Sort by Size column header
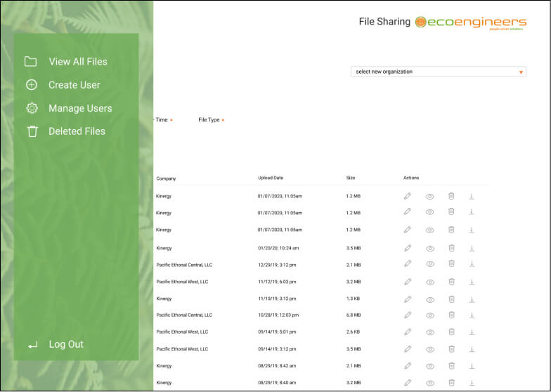 pos(350,178)
